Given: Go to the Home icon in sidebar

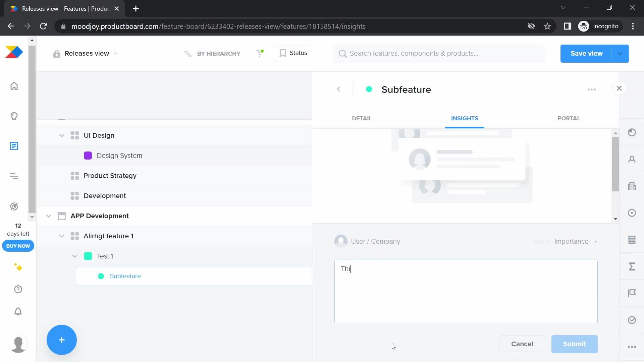Looking at the screenshot, I should click(14, 86).
